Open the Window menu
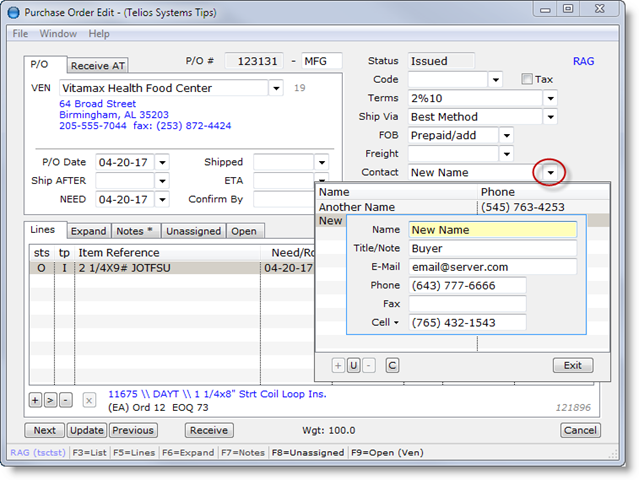This screenshot has height=480, width=639. tap(58, 34)
